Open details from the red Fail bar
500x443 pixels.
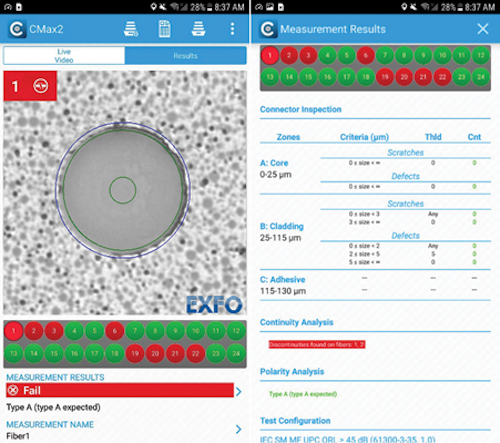120,390
